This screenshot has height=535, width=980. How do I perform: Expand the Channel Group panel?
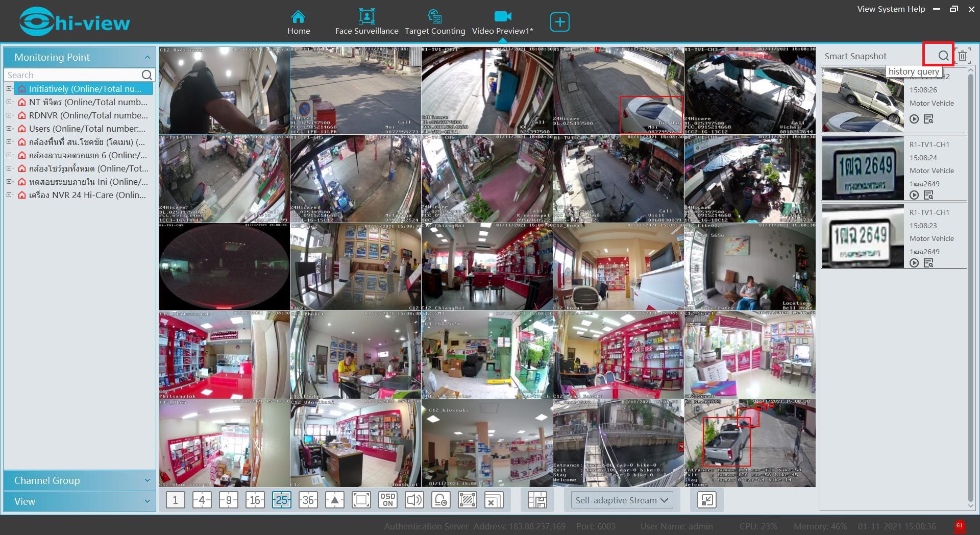tap(147, 480)
